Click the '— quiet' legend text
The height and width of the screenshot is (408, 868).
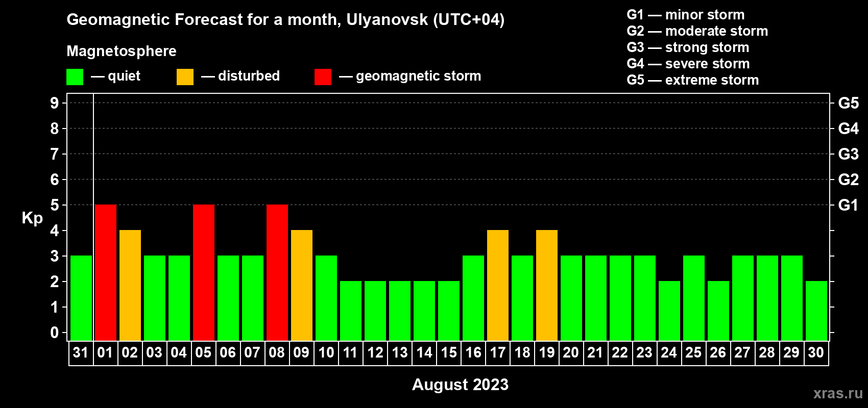click(x=115, y=76)
